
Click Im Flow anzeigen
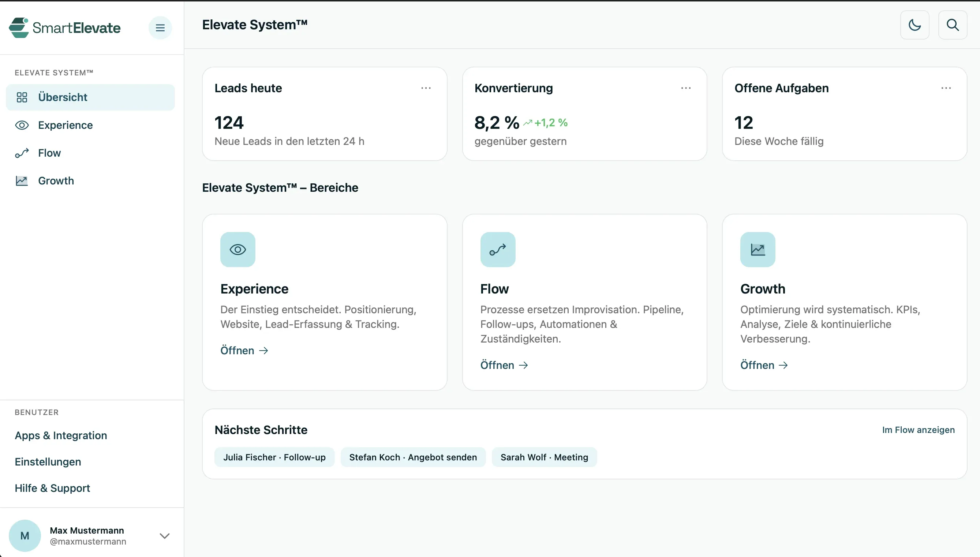pyautogui.click(x=918, y=430)
